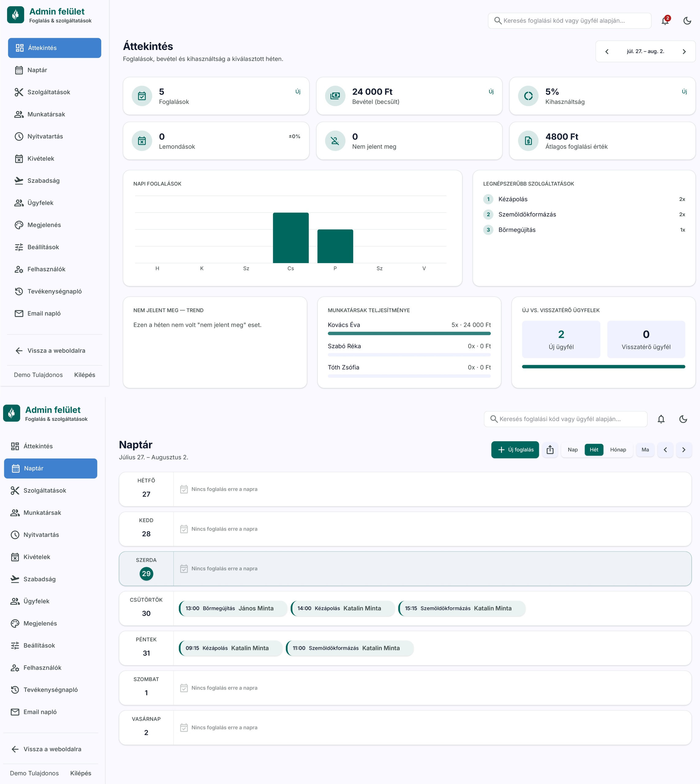The width and height of the screenshot is (700, 784).
Task: Toggle dark mode moon icon on Naptár page
Action: pos(683,419)
